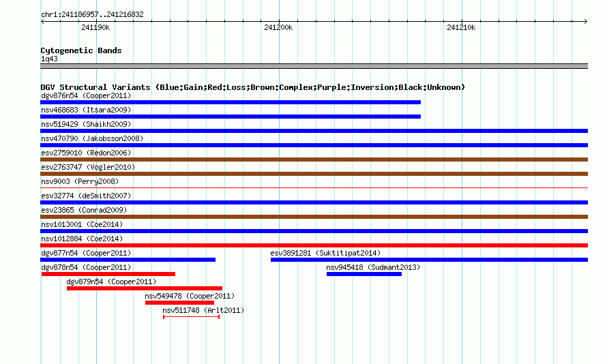This screenshot has width=607, height=364.
Task: Select the blue dgv876n54 gain bar
Action: pyautogui.click(x=231, y=102)
